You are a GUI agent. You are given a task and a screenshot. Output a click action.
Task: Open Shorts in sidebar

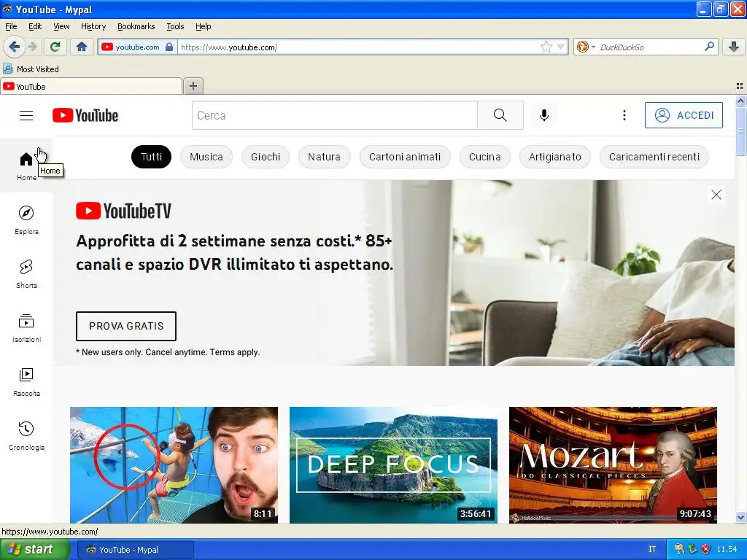(26, 274)
